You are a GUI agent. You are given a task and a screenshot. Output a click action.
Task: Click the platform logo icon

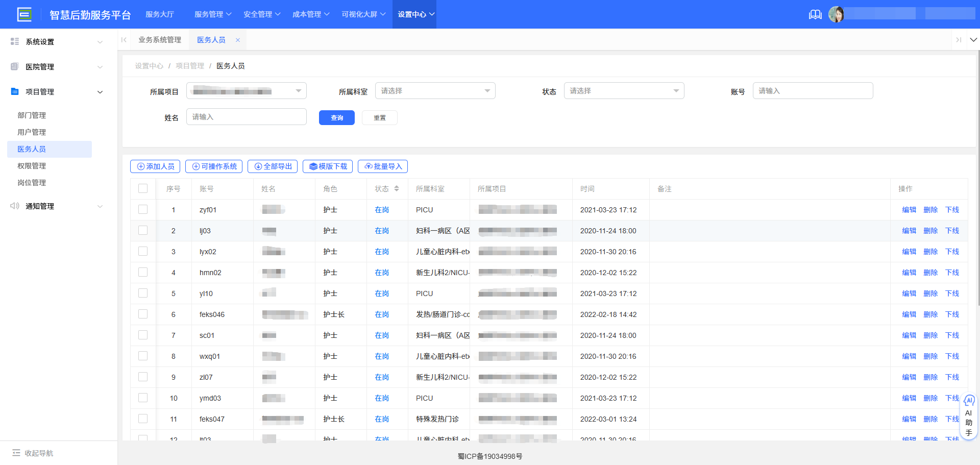(24, 14)
